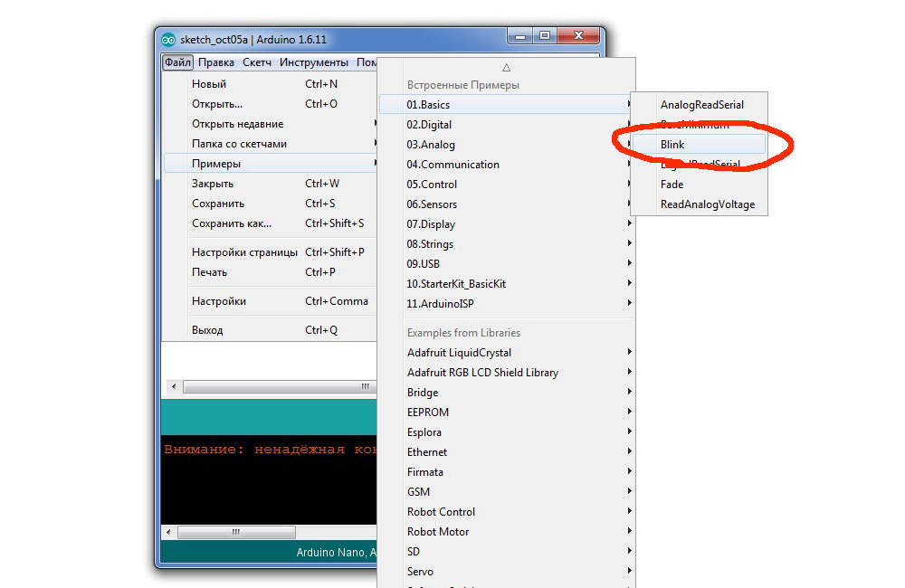905x588 pixels.
Task: Choose the Fade example
Action: [672, 185]
